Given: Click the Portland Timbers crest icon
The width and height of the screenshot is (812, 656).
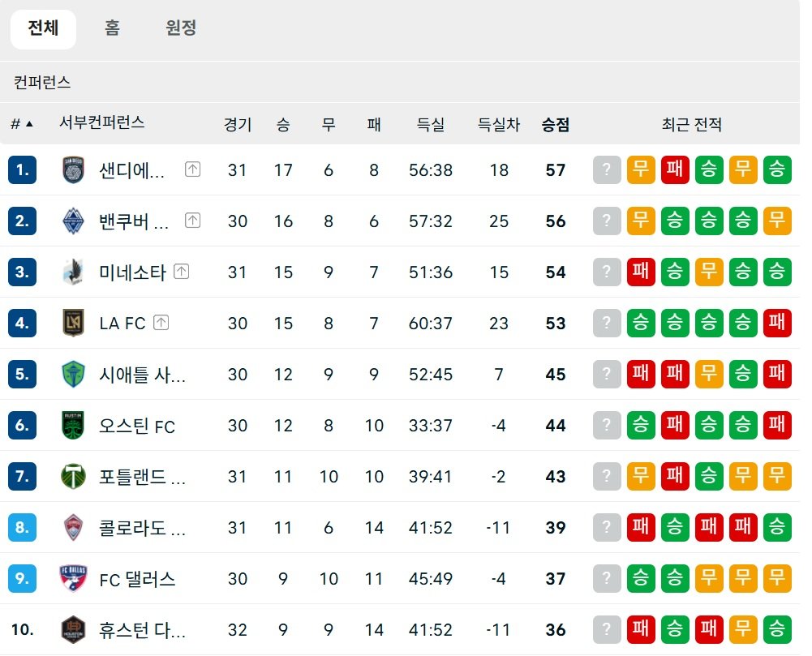Looking at the screenshot, I should coord(73,477).
